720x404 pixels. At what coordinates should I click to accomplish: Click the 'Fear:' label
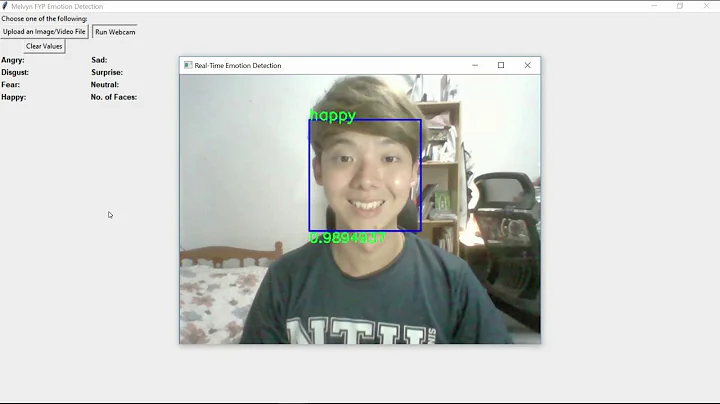[x=11, y=85]
